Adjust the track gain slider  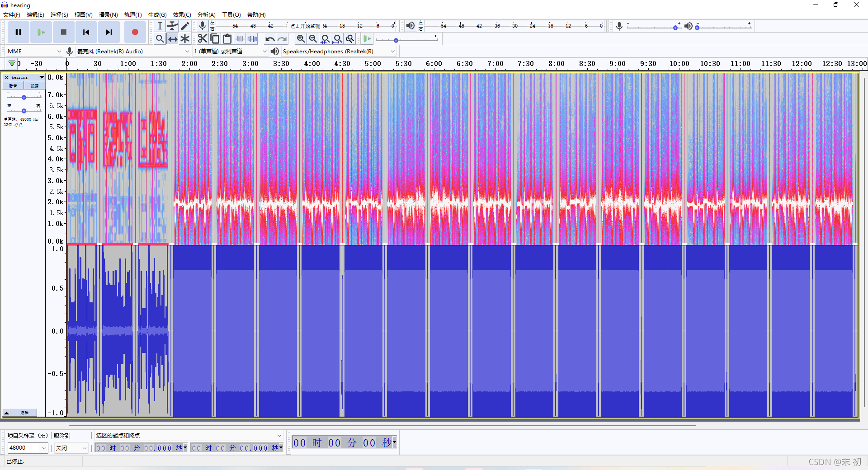(24, 97)
